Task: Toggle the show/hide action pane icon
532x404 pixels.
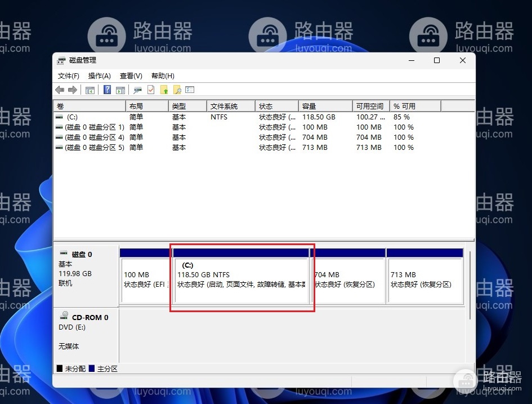Action: (x=120, y=90)
